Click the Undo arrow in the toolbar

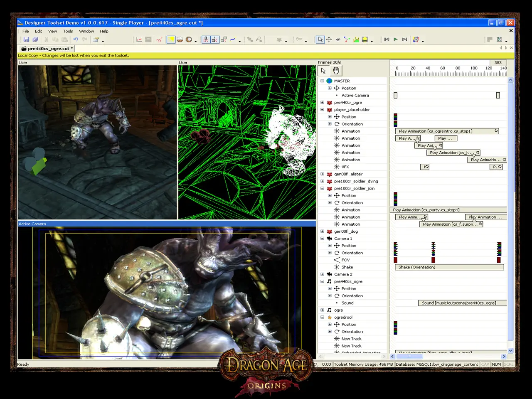76,39
